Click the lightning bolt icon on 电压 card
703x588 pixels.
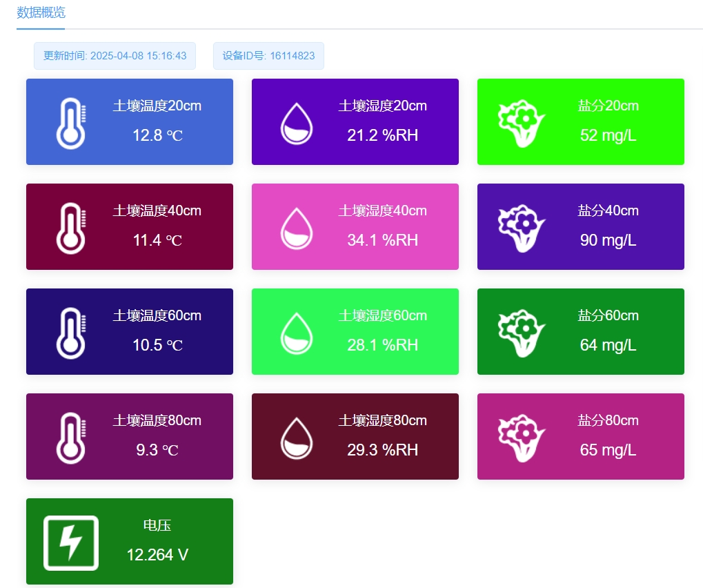[x=71, y=542]
